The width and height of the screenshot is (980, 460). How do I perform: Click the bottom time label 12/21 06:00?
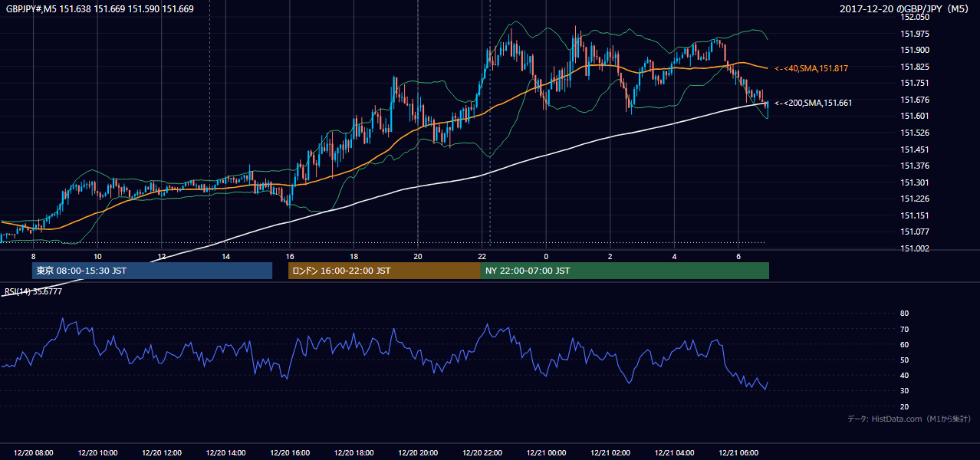(x=738, y=453)
